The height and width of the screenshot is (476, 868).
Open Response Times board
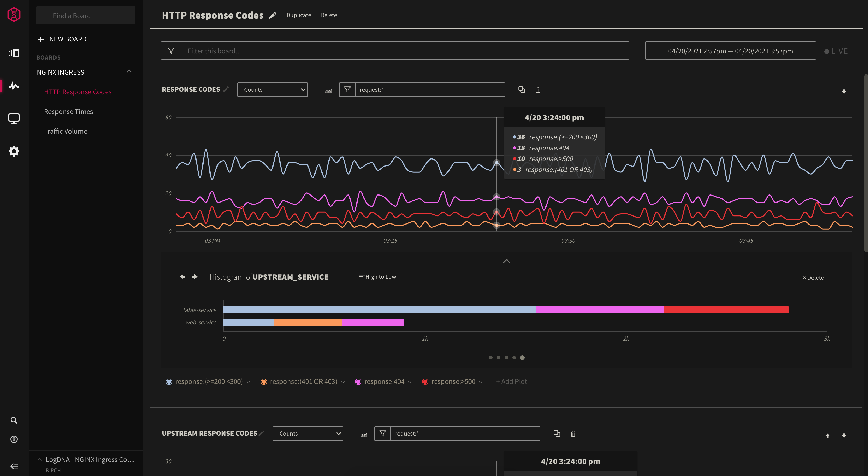coord(68,111)
